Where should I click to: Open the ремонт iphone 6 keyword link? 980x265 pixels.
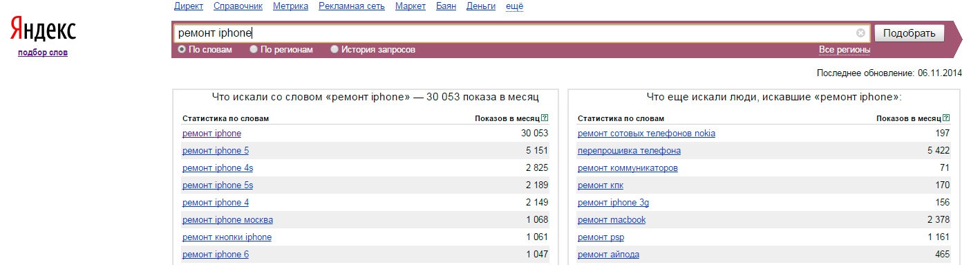(x=216, y=255)
